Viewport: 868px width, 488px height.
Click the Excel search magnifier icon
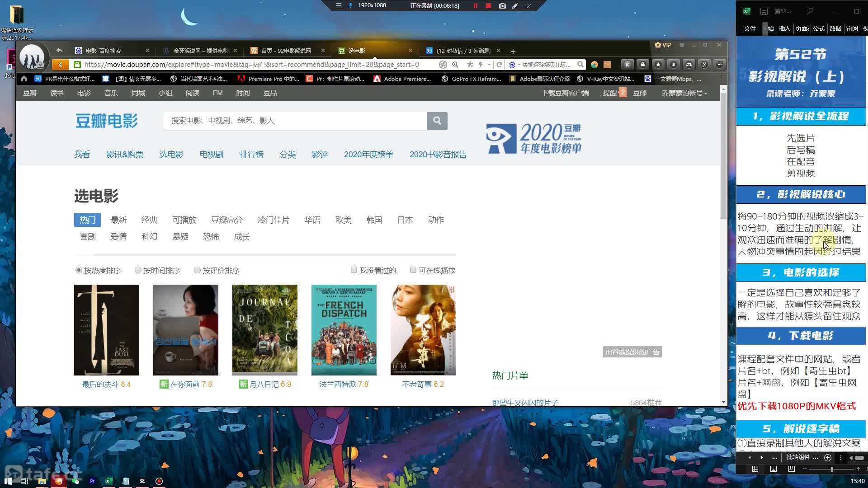click(810, 11)
